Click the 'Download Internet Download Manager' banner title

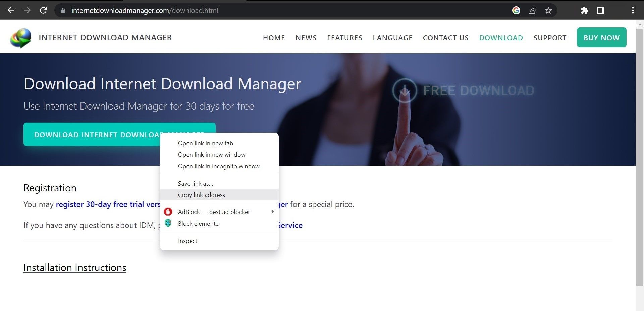coord(162,84)
